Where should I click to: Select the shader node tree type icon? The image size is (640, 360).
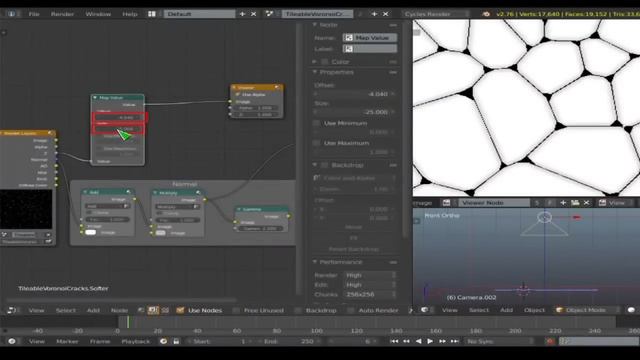[141, 310]
